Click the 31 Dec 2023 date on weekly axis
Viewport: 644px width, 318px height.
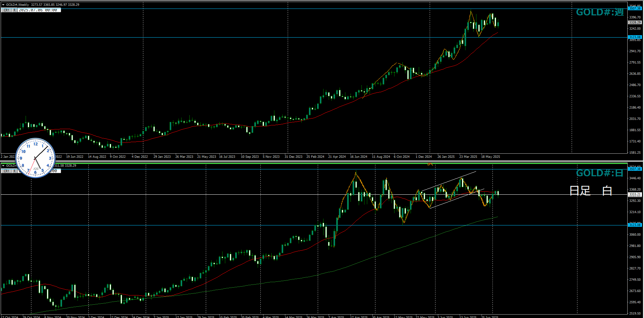coord(294,157)
